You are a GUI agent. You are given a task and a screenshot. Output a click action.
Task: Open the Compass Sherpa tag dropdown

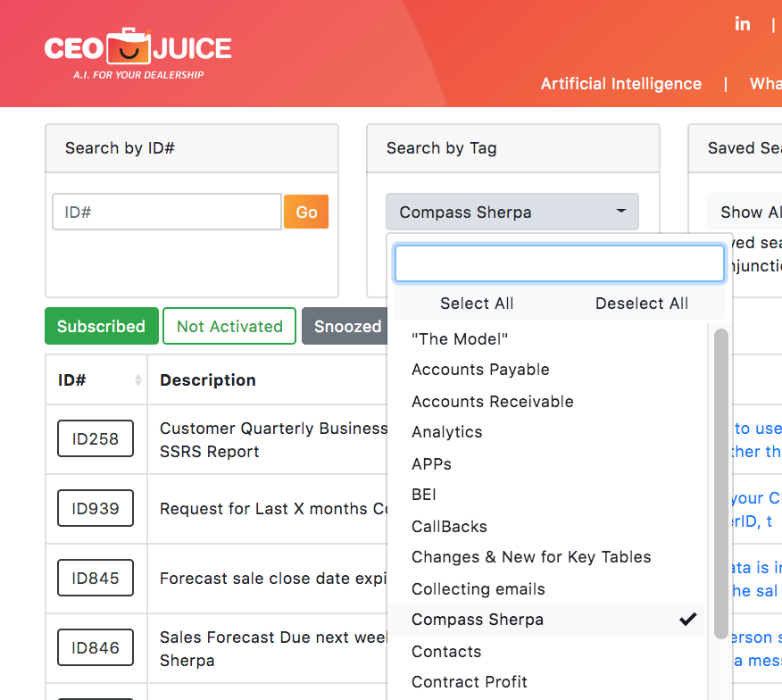512,212
